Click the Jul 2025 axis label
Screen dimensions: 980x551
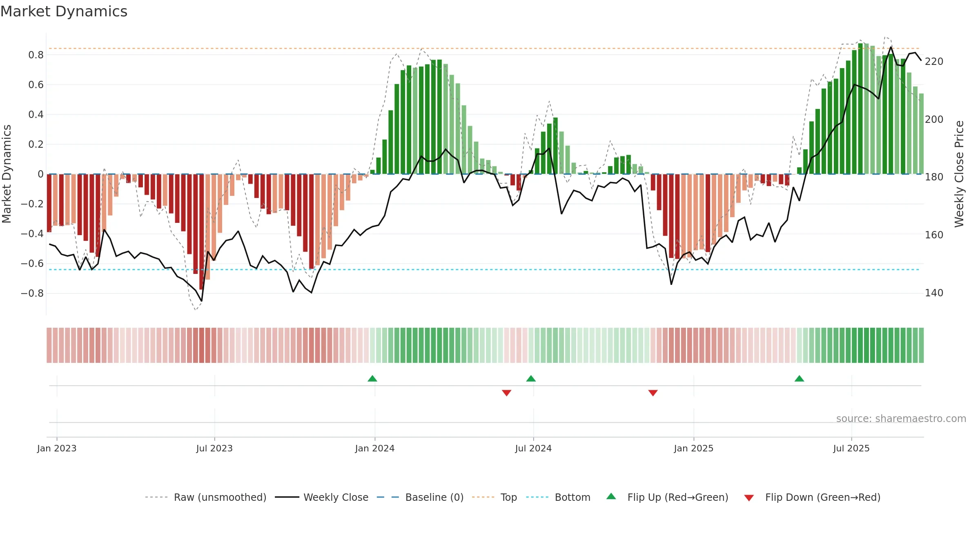click(x=851, y=448)
